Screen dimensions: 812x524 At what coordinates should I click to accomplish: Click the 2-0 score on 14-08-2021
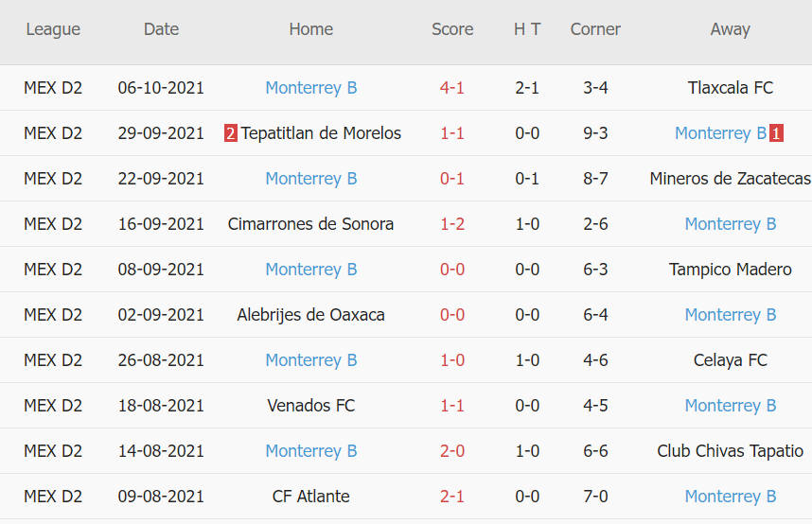451,451
